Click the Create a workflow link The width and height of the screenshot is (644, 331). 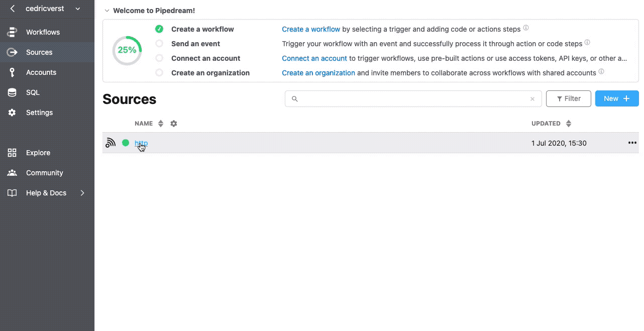[x=311, y=29]
